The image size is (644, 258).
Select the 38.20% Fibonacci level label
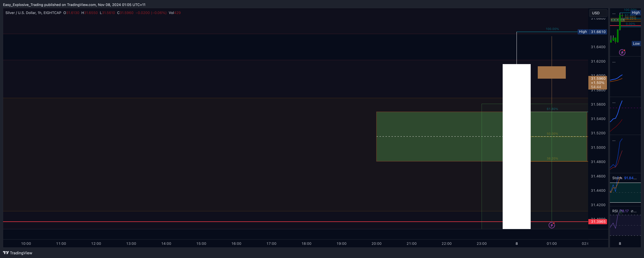tap(552, 159)
